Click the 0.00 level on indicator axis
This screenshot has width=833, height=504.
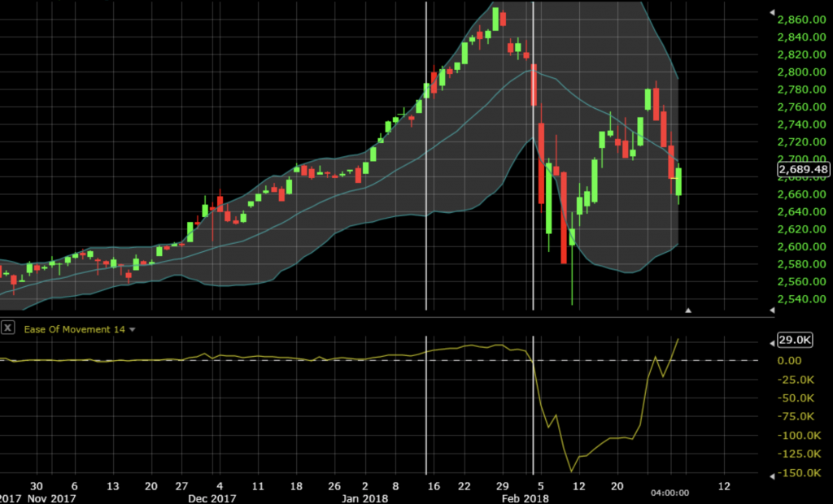click(789, 360)
